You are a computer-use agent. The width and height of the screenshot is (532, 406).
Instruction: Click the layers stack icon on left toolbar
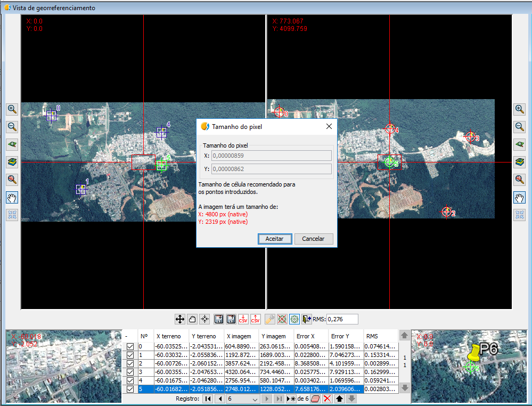coord(12,162)
